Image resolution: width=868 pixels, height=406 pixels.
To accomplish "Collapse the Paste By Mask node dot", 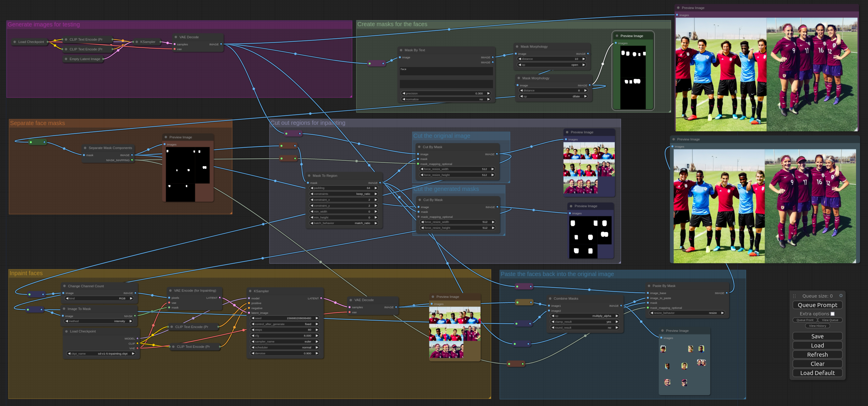I will (x=649, y=286).
